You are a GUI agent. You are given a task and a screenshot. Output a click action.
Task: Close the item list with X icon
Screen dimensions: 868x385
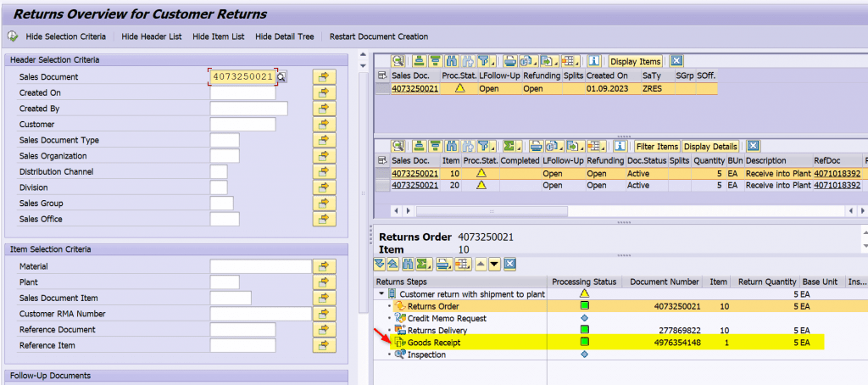753,146
